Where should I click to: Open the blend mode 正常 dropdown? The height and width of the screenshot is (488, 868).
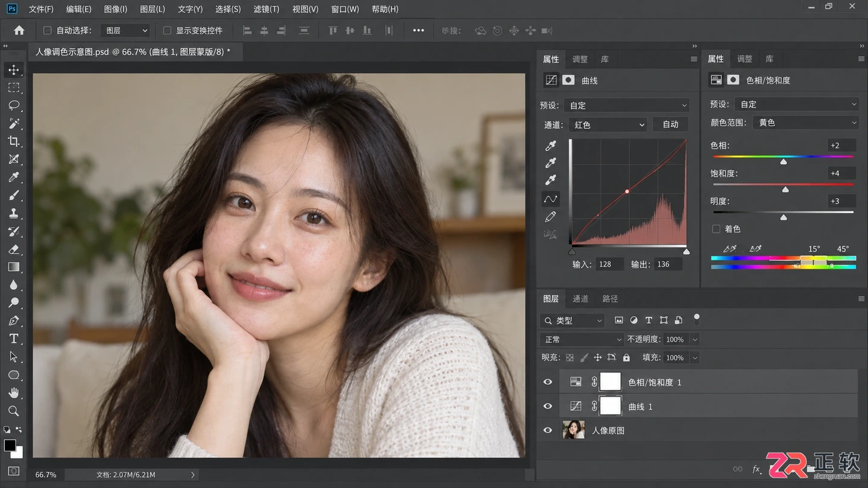click(x=582, y=339)
